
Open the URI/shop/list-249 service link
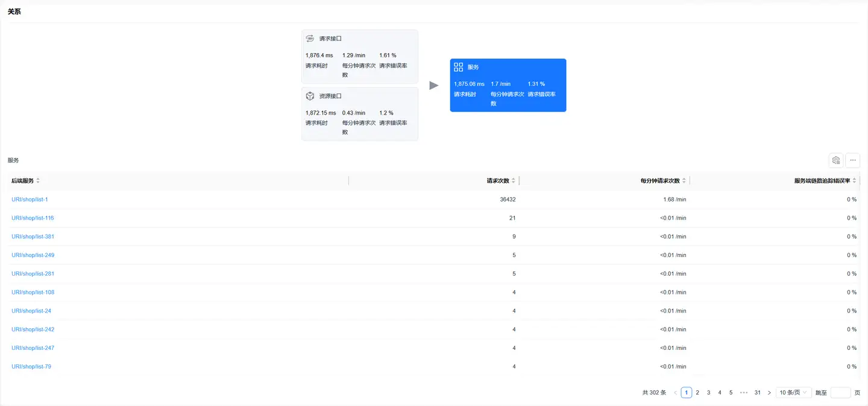pyautogui.click(x=33, y=255)
